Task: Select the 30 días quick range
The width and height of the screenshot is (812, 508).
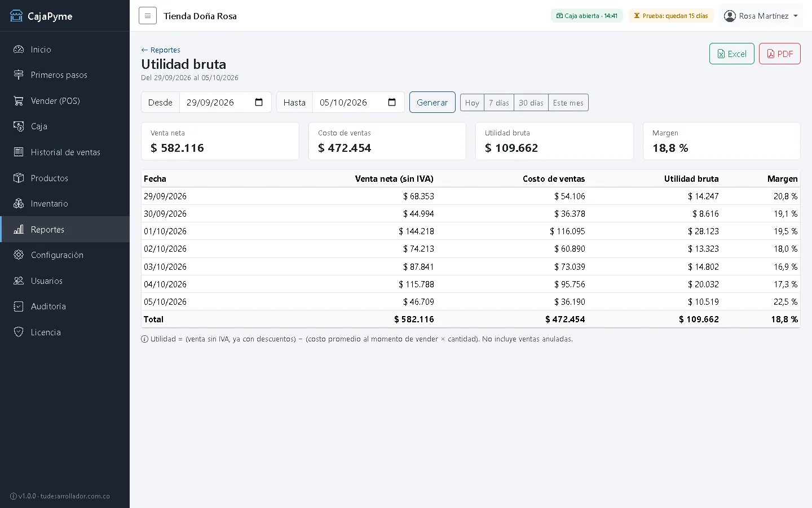Action: click(x=531, y=103)
